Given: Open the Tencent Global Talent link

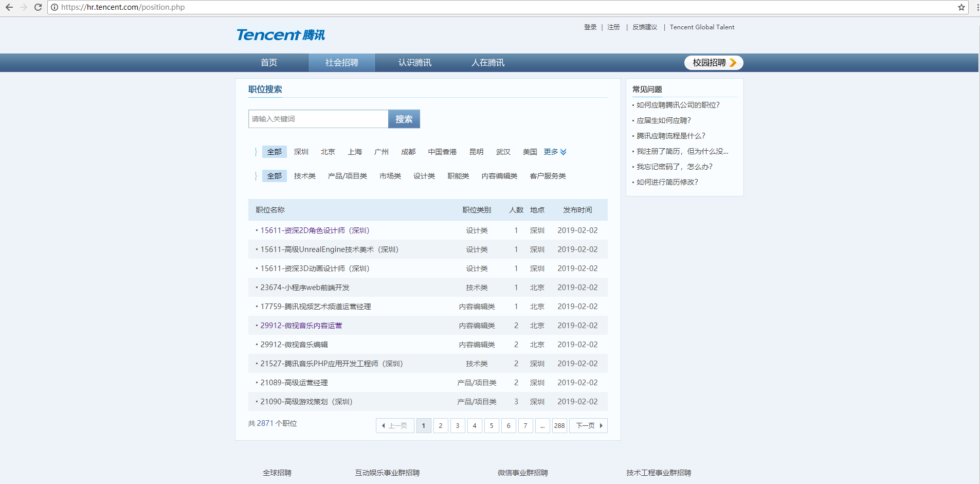Looking at the screenshot, I should (702, 27).
